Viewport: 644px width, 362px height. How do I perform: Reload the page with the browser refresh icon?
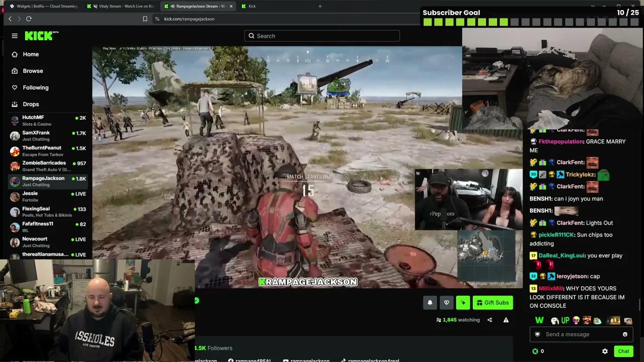(x=29, y=19)
